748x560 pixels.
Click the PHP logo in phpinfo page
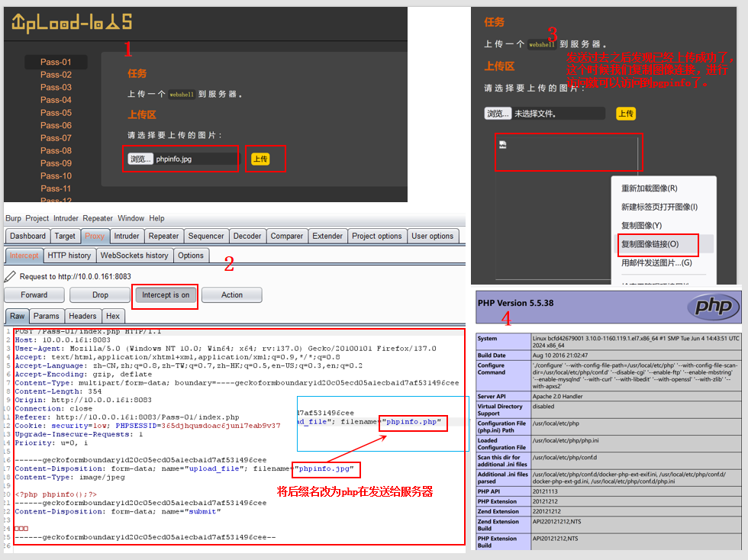(713, 306)
